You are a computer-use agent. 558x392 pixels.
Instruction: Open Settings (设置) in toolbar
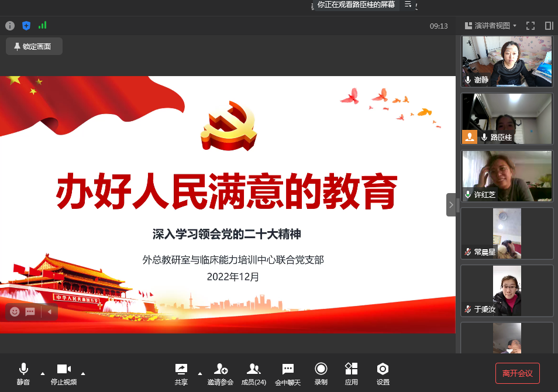(383, 373)
